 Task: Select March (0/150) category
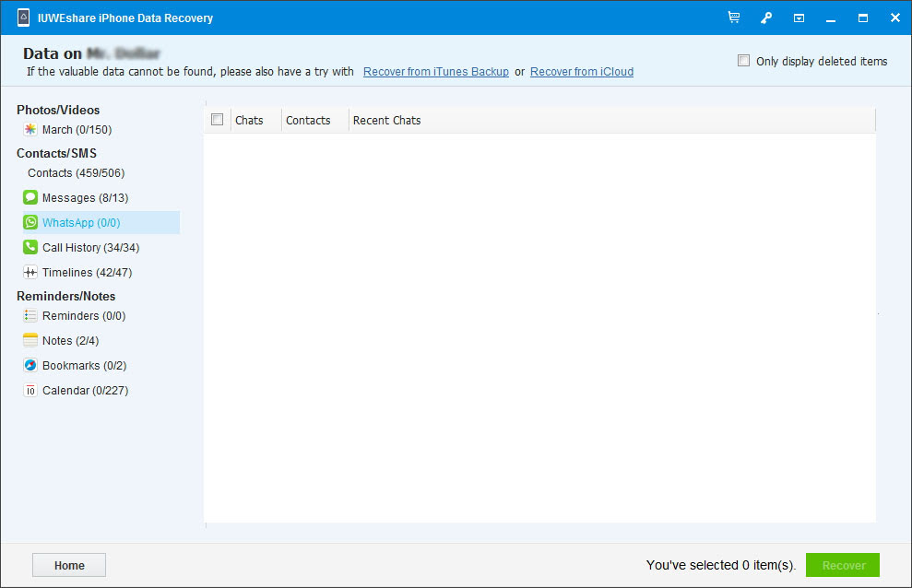(77, 130)
